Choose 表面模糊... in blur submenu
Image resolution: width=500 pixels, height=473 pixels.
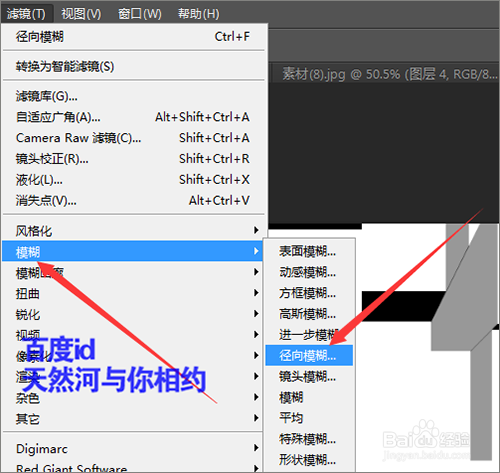pos(309,251)
